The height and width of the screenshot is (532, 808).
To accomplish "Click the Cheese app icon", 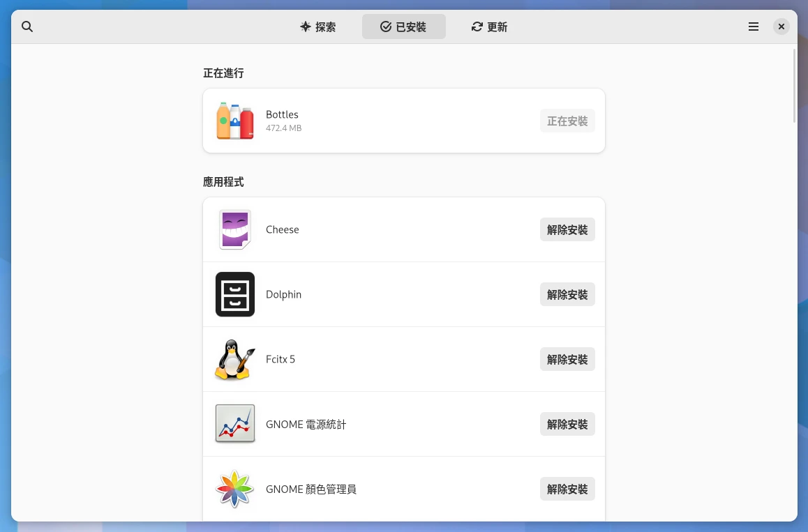I will point(235,229).
